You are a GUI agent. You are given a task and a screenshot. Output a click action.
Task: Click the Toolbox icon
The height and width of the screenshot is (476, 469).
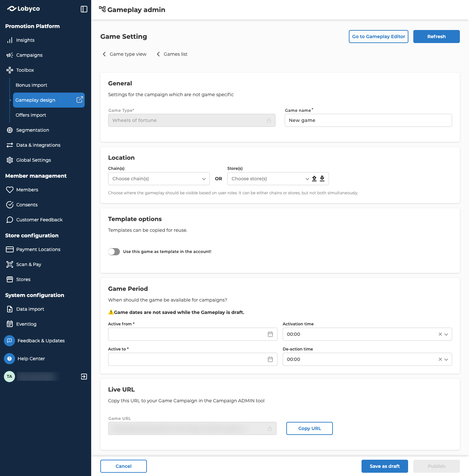(10, 70)
